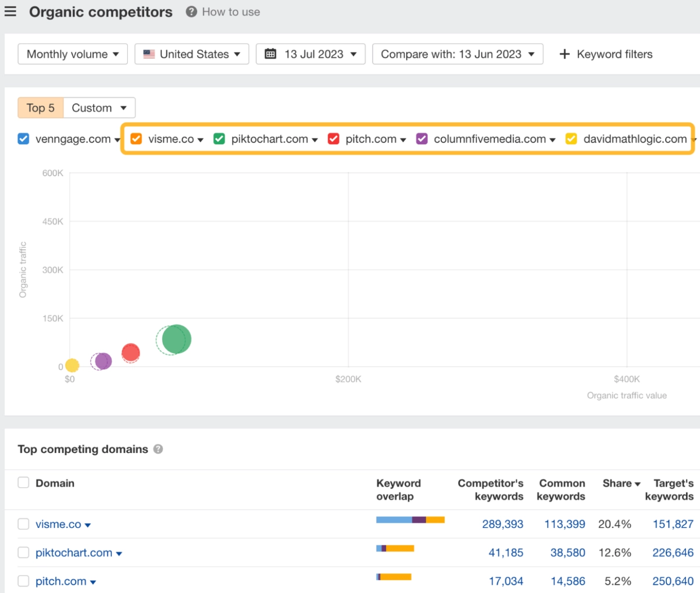The width and height of the screenshot is (700, 593).
Task: Expand the Compare with: 13 Jun 2023 dropdown
Action: tap(458, 54)
